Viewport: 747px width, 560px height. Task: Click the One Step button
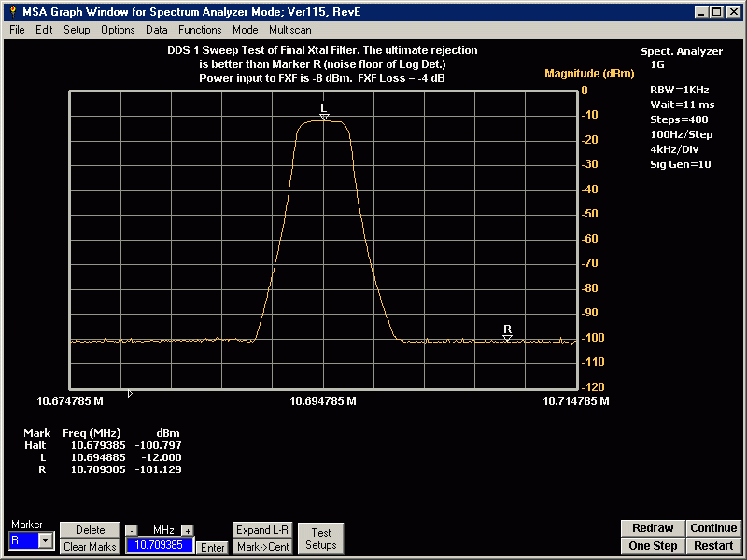tap(653, 546)
